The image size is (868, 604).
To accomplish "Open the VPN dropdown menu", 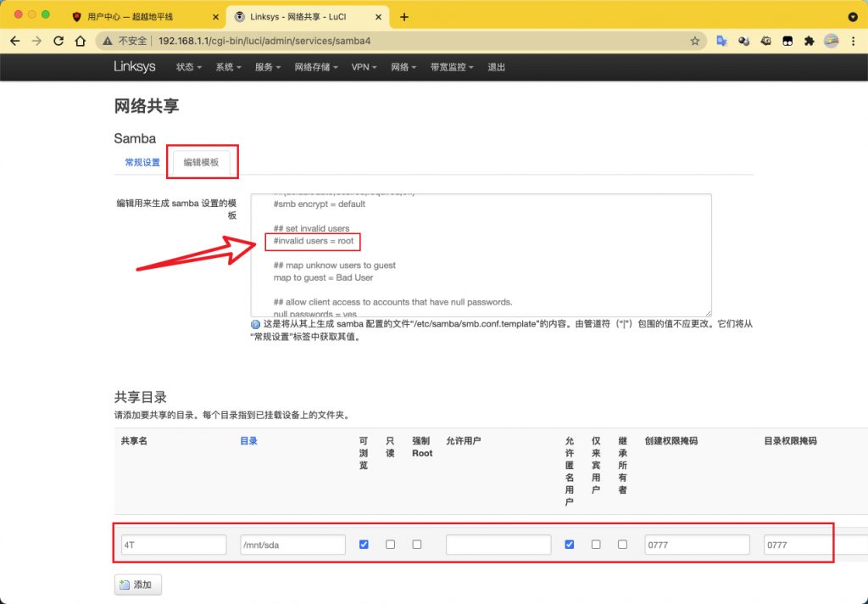I will (364, 67).
